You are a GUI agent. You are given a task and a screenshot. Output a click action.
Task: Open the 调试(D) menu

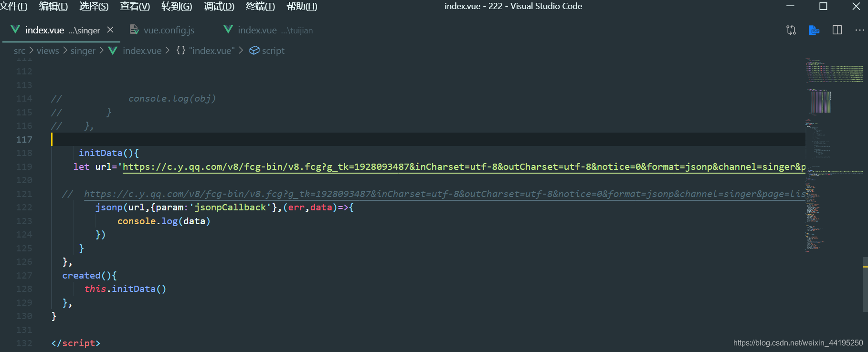point(219,6)
